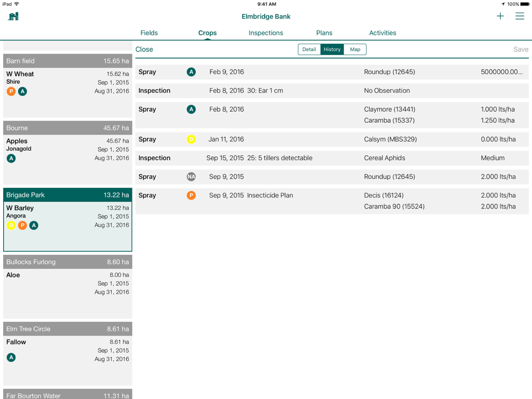Tap green A badge on Elm Tree Circle
Viewport: 532px width, 399px height.
tap(11, 358)
